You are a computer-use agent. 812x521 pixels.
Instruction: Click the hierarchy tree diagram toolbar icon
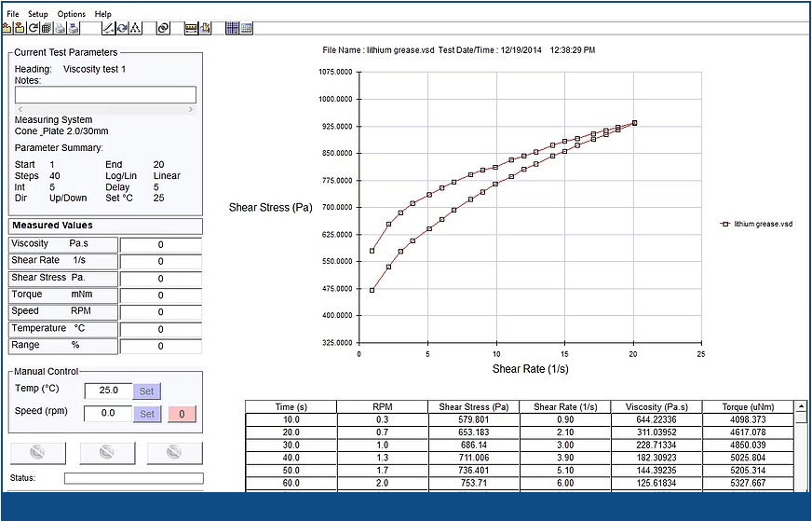click(135, 28)
